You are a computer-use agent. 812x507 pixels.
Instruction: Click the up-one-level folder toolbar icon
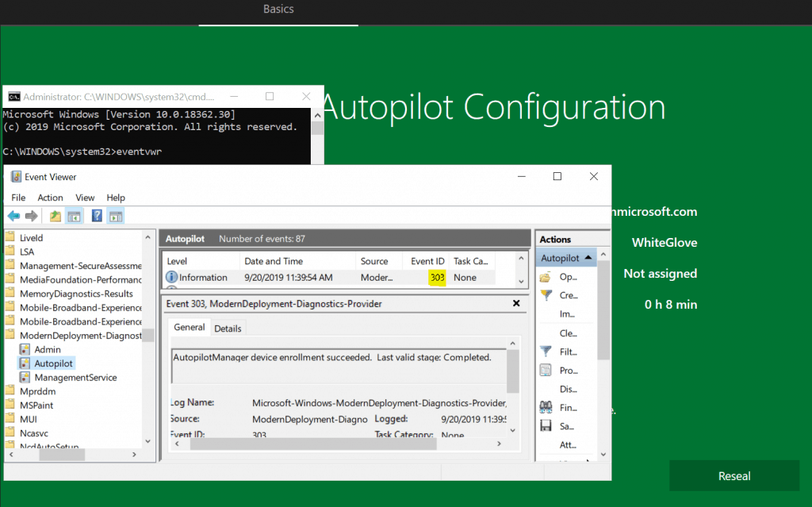pos(55,216)
